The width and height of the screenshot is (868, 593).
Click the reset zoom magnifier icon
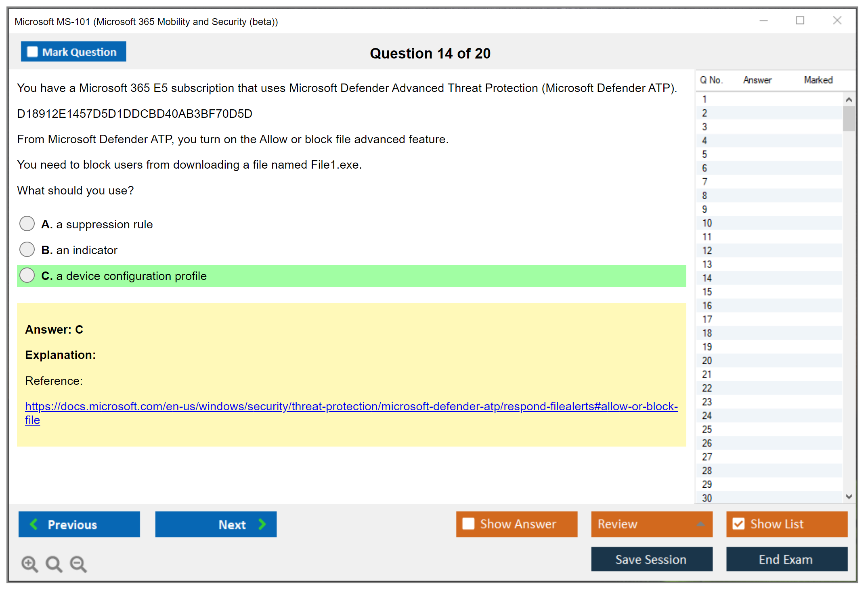click(x=54, y=564)
